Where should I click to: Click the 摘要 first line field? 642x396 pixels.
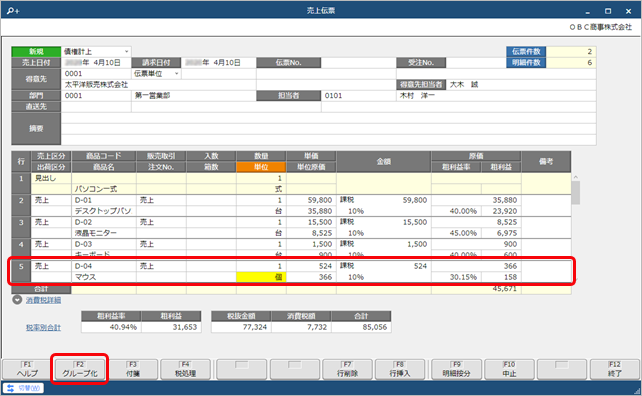(328, 118)
